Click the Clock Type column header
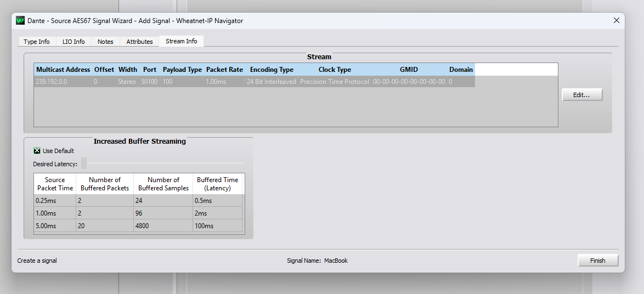Viewport: 644px width, 294px height. (335, 70)
